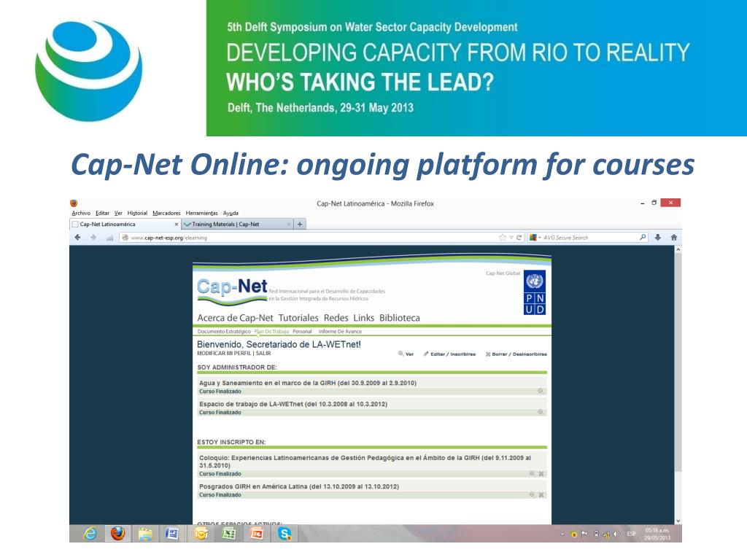Open the Historial menu
Image resolution: width=747 pixels, height=560 pixels.
tap(137, 213)
